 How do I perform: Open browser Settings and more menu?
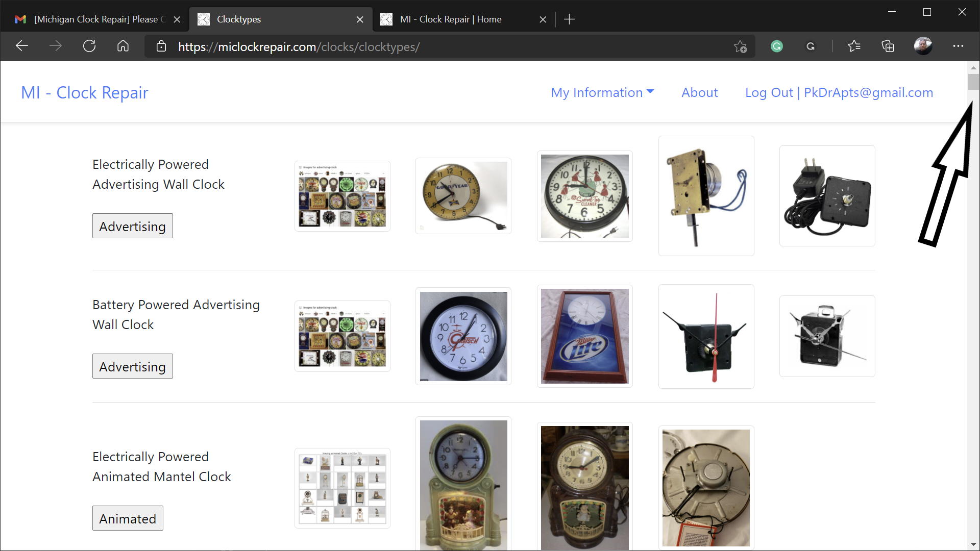(x=958, y=46)
